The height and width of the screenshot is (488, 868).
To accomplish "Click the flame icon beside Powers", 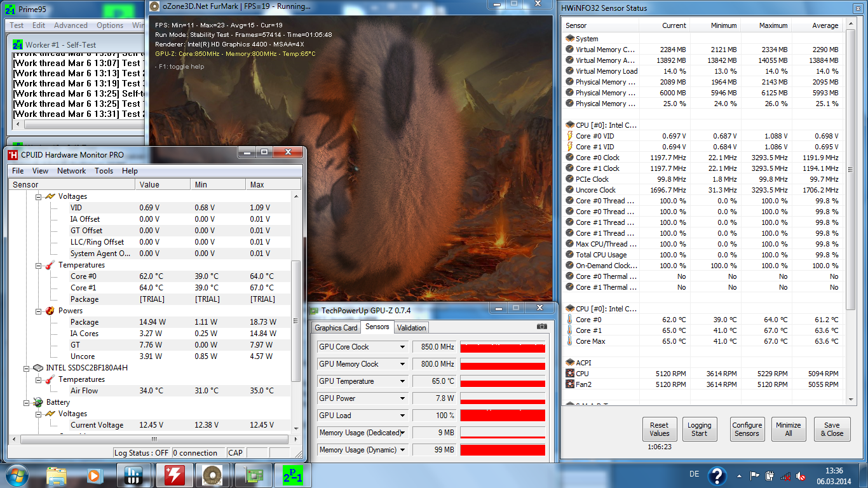I will click(x=50, y=311).
